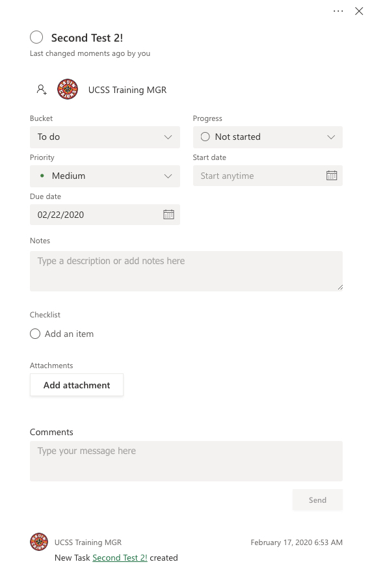Close the task details panel
Viewport: 370px width, 588px height.
point(359,11)
